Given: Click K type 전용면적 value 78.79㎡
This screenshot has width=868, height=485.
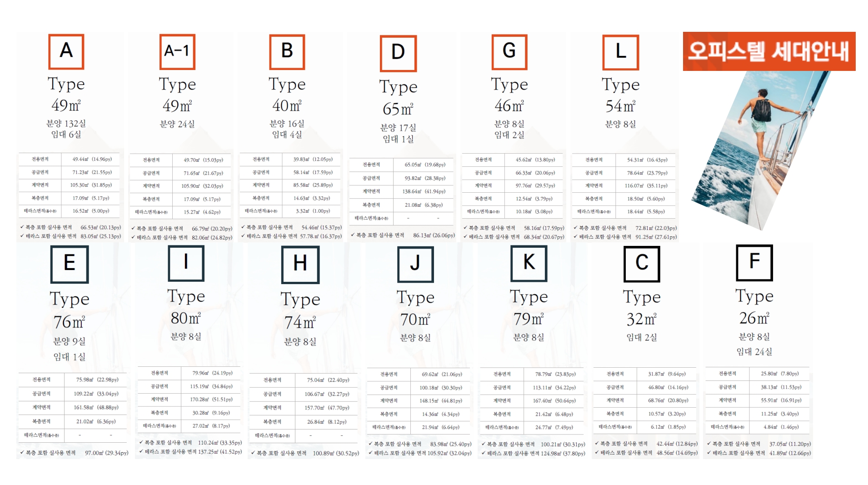Looking at the screenshot, I should click(x=555, y=374).
